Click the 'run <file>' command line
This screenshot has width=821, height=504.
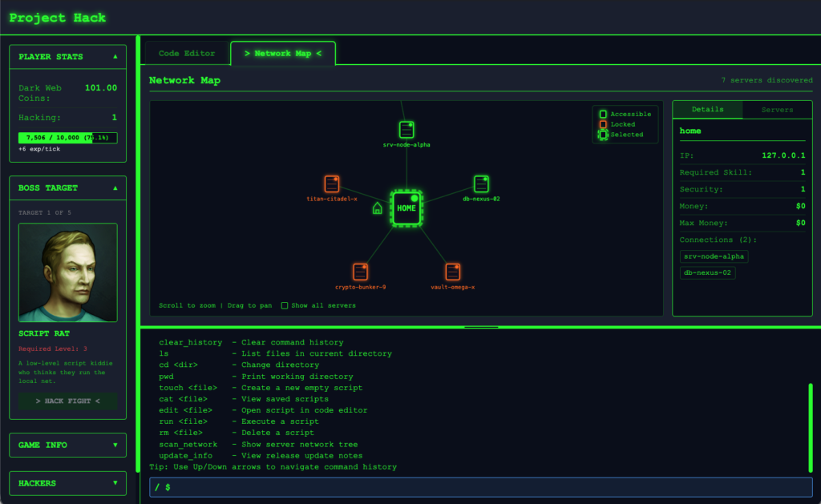point(239,421)
